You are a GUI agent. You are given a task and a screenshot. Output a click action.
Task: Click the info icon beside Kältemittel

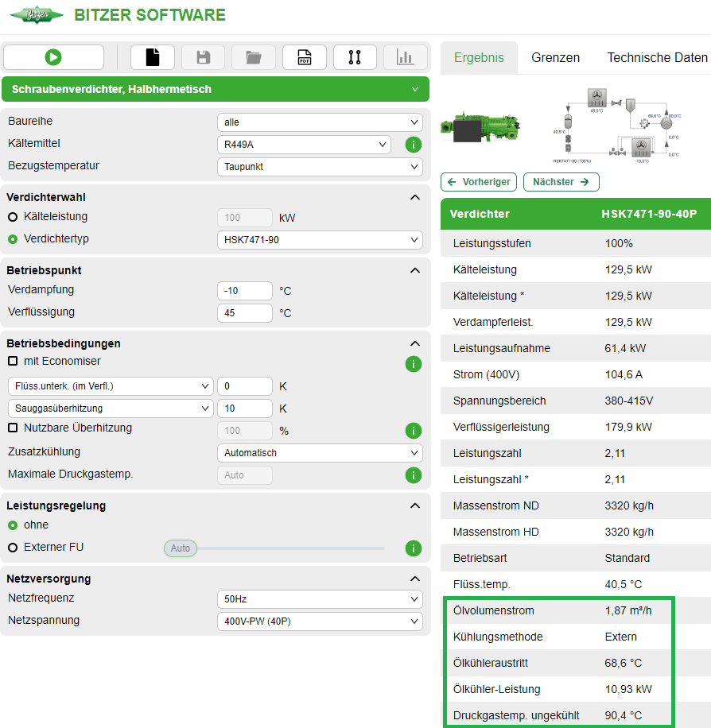(413, 145)
